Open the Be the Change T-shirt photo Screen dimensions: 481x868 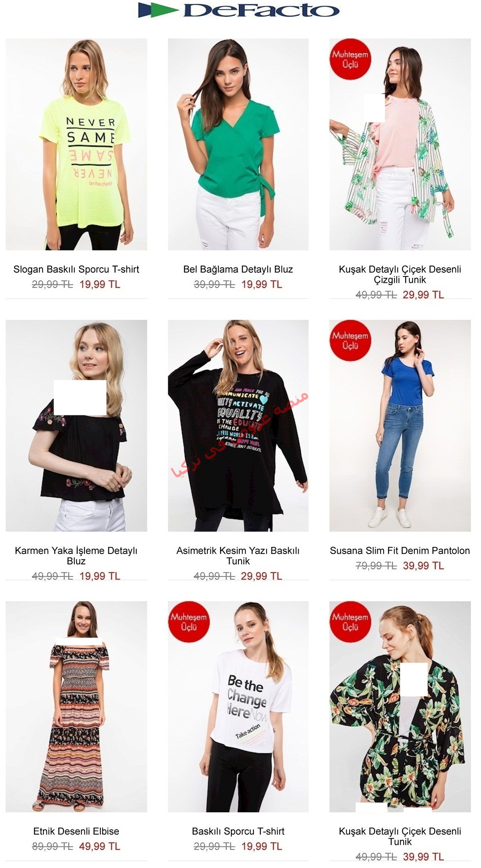click(238, 707)
